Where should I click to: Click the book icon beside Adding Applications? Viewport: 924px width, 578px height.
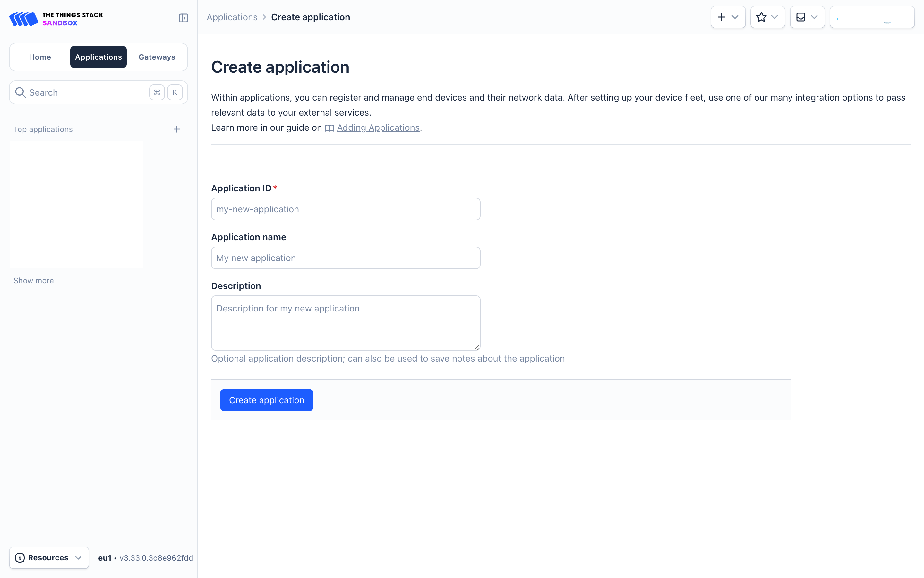pyautogui.click(x=329, y=128)
